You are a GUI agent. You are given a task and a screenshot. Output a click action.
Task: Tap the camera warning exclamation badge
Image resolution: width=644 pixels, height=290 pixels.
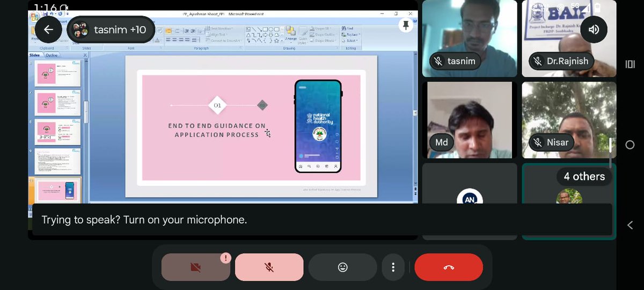pos(225,258)
